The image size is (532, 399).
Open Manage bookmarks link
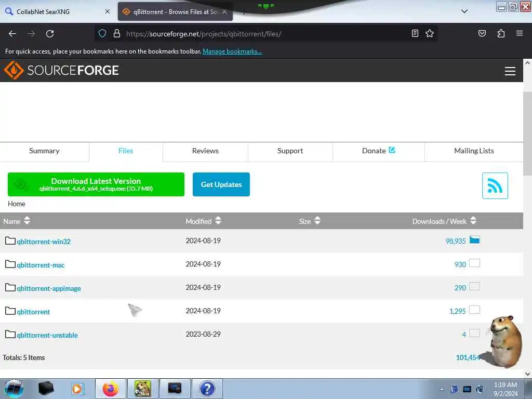pos(232,51)
